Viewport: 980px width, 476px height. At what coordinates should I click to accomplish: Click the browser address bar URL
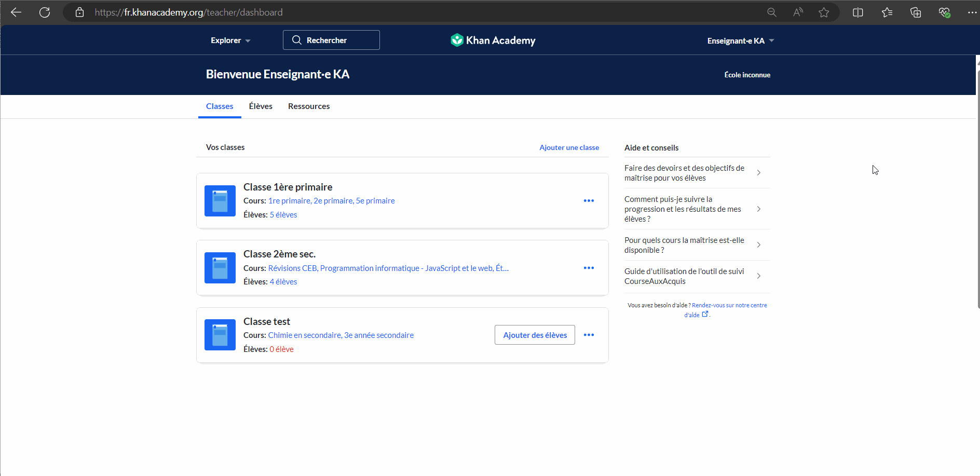pos(189,12)
